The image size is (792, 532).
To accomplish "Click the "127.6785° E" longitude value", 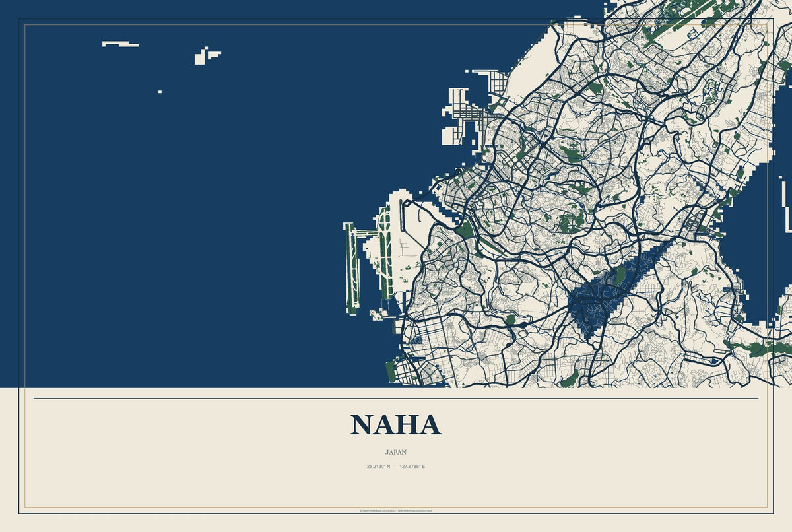I will (412, 467).
